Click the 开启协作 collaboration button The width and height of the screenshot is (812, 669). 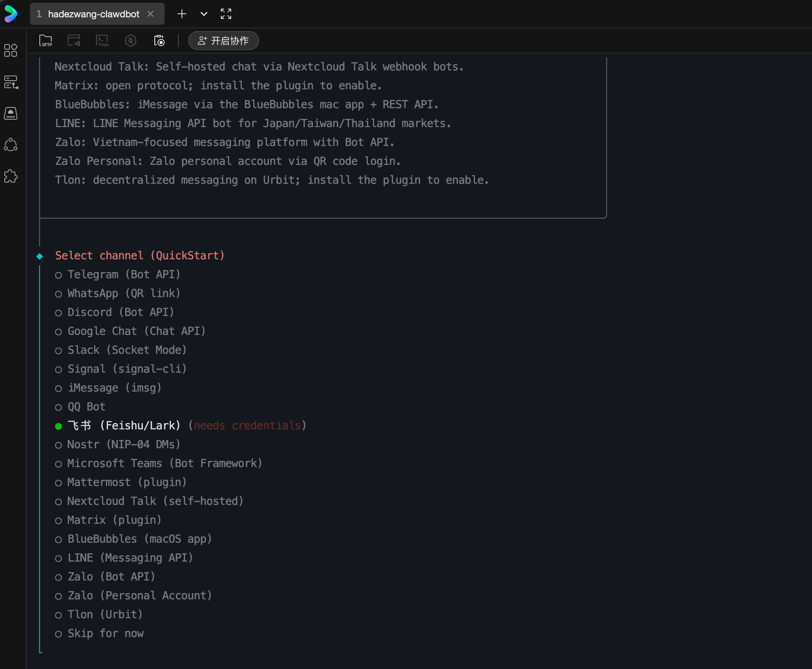tap(223, 41)
